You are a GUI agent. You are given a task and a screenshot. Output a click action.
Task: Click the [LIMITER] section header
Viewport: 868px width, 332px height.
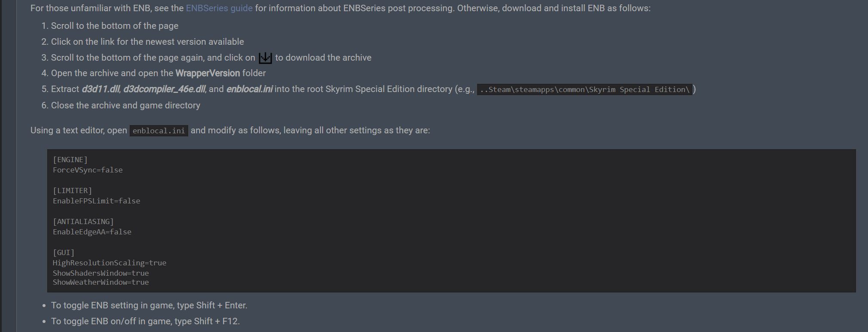click(73, 191)
